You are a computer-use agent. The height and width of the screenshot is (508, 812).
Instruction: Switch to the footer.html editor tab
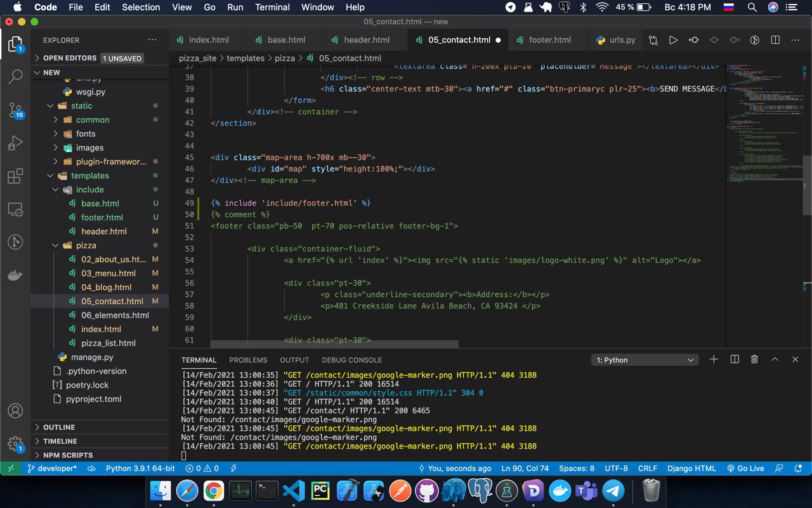tap(549, 39)
